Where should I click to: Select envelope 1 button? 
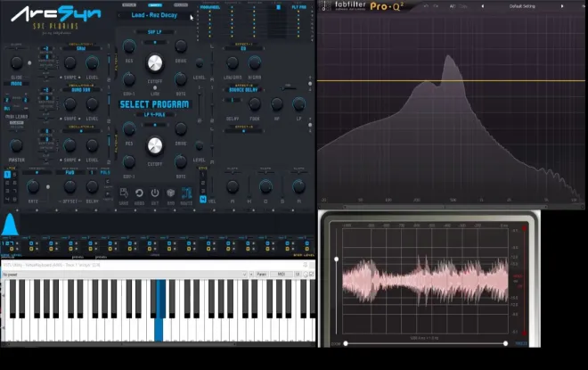click(203, 175)
